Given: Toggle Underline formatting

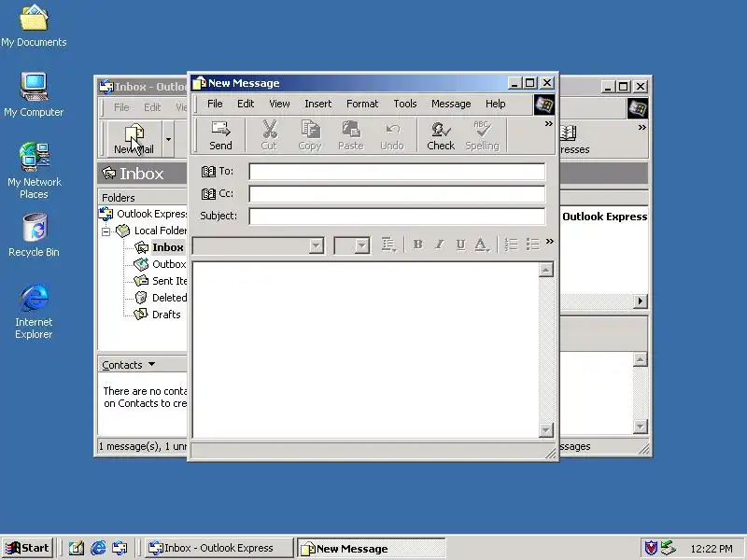Looking at the screenshot, I should [x=460, y=245].
